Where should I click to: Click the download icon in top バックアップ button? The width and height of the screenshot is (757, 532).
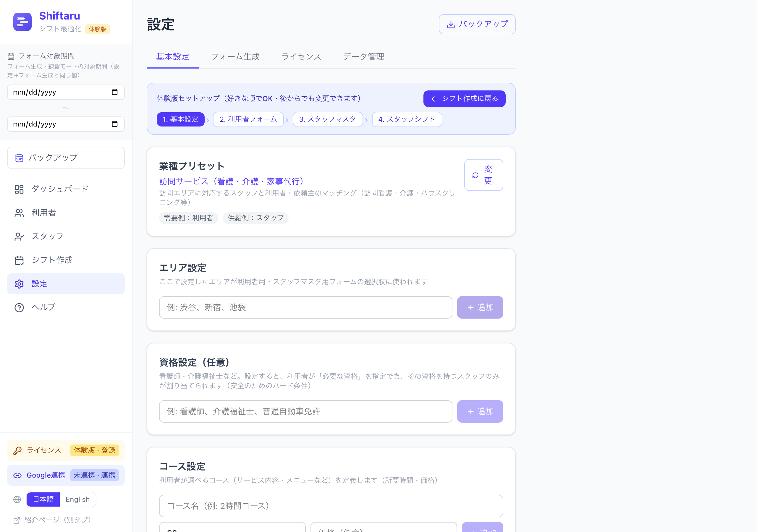[x=451, y=25]
